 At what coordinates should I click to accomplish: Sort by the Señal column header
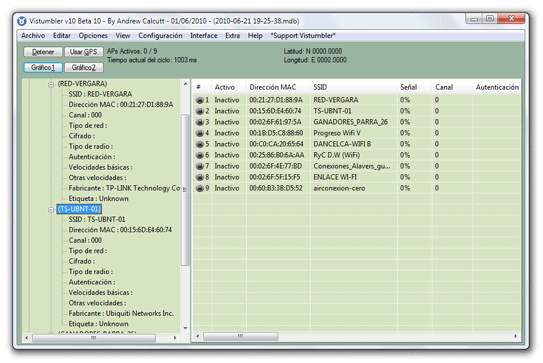click(x=415, y=87)
